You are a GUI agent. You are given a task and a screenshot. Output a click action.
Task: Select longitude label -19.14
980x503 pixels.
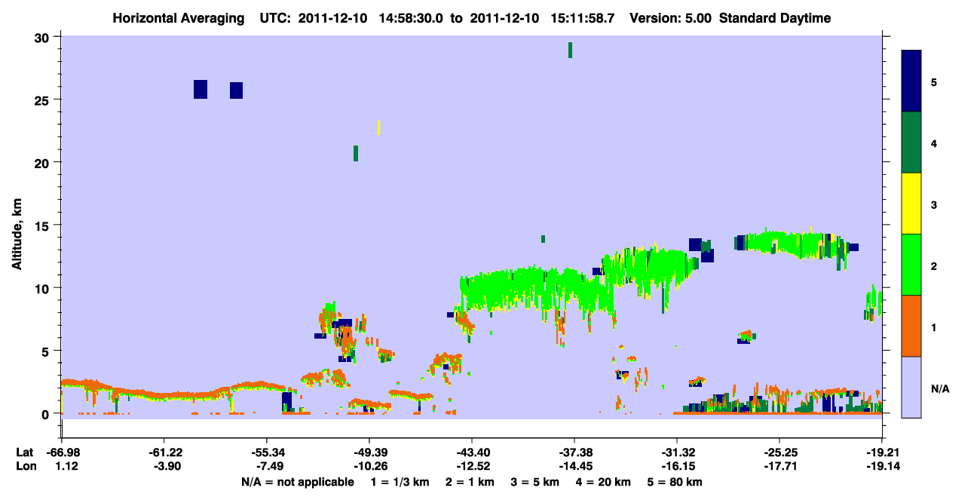pyautogui.click(x=882, y=467)
